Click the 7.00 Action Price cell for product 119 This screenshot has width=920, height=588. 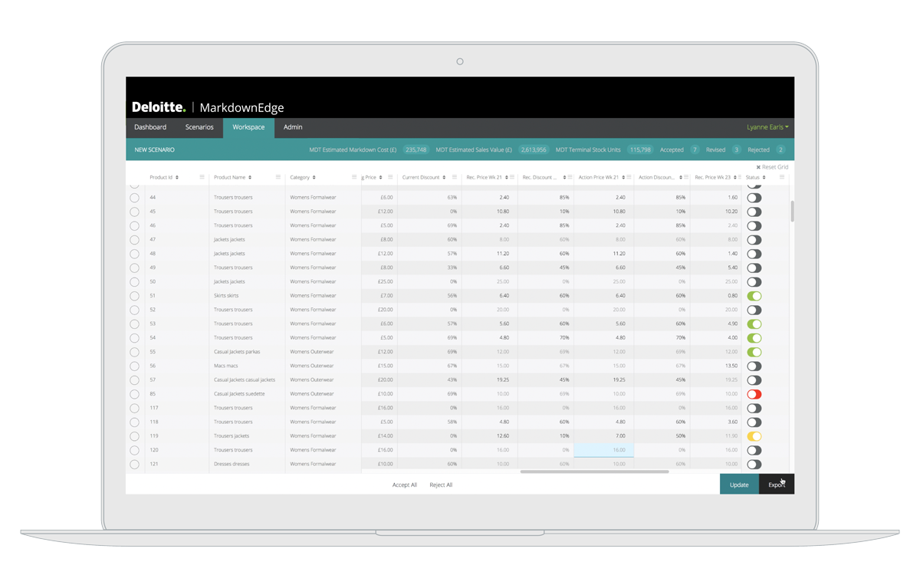[x=603, y=436]
